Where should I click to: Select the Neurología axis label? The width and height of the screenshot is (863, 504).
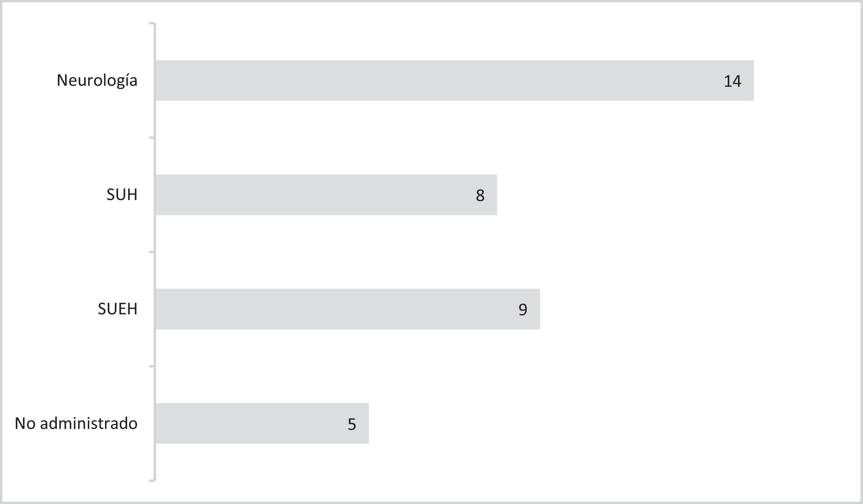pos(97,81)
